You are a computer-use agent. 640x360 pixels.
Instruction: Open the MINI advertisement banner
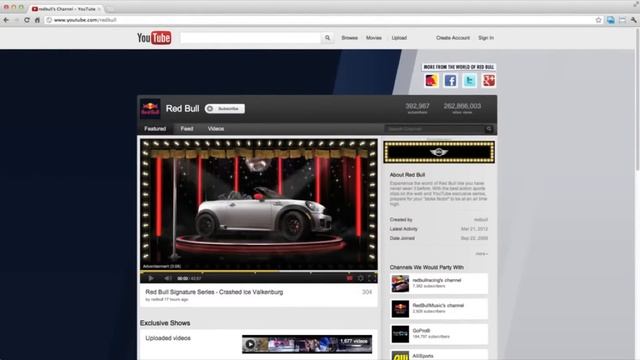coord(439,152)
